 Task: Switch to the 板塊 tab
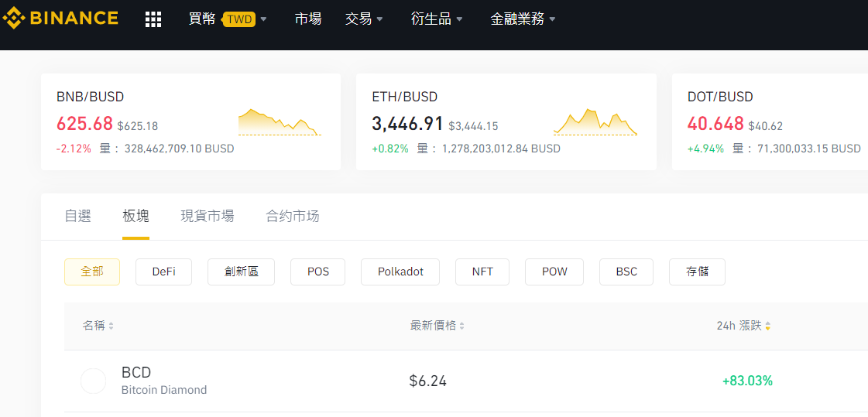[136, 217]
